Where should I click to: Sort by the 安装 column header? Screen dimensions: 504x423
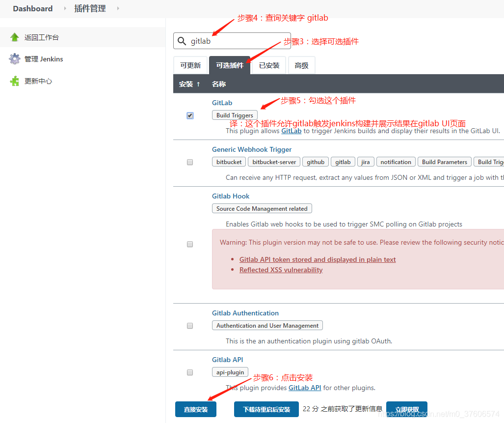(x=189, y=84)
